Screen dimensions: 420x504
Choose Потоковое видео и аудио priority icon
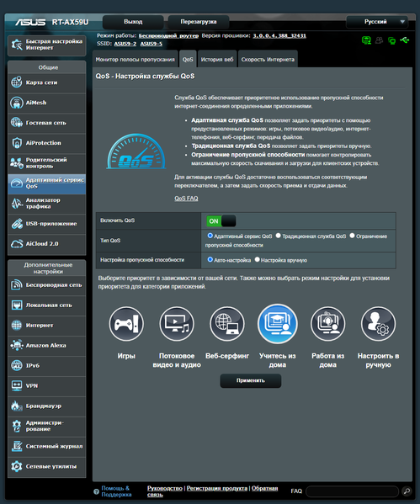pos(177,324)
